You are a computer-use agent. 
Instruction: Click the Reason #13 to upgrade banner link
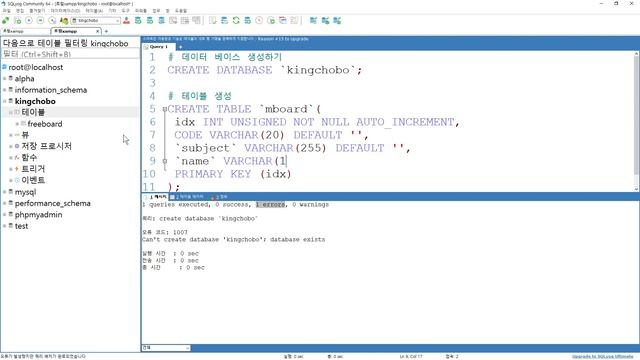pyautogui.click(x=283, y=39)
